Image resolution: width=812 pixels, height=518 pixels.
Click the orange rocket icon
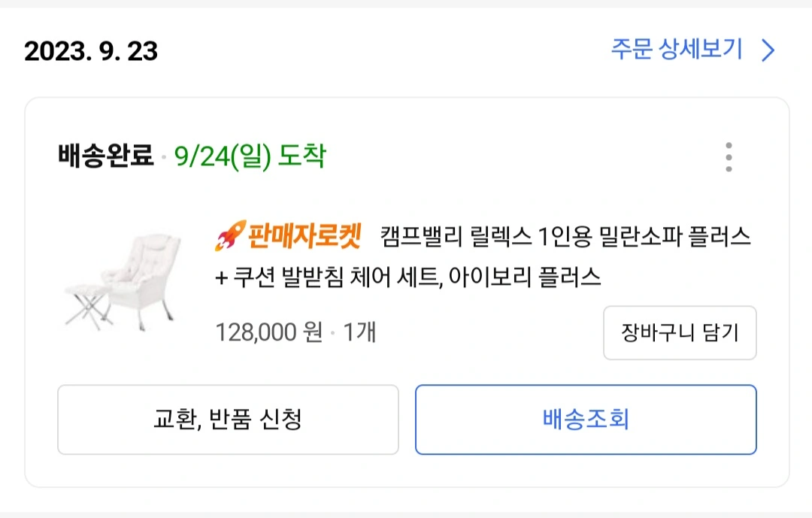[228, 238]
